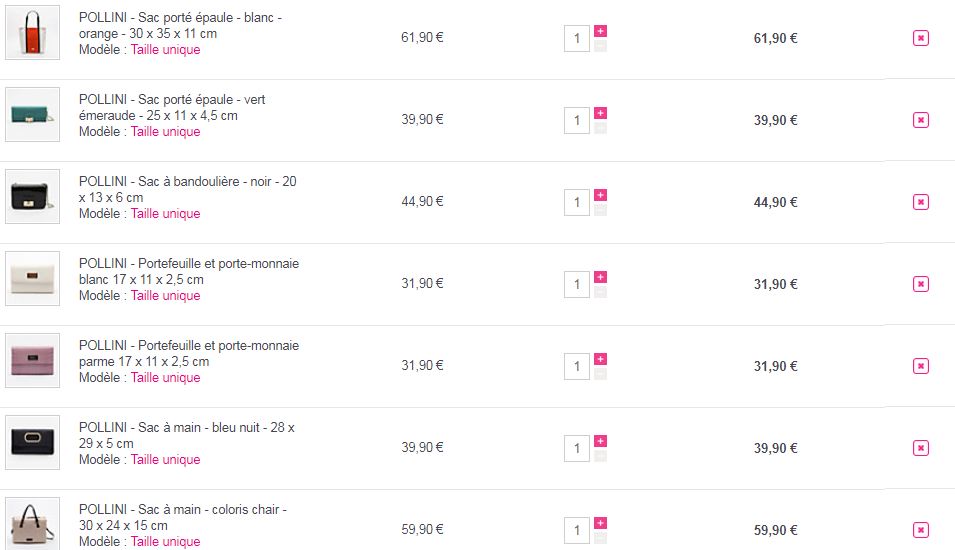Image resolution: width=955 pixels, height=550 pixels.
Task: Click Taille unique for the white wallet
Action: tap(165, 296)
